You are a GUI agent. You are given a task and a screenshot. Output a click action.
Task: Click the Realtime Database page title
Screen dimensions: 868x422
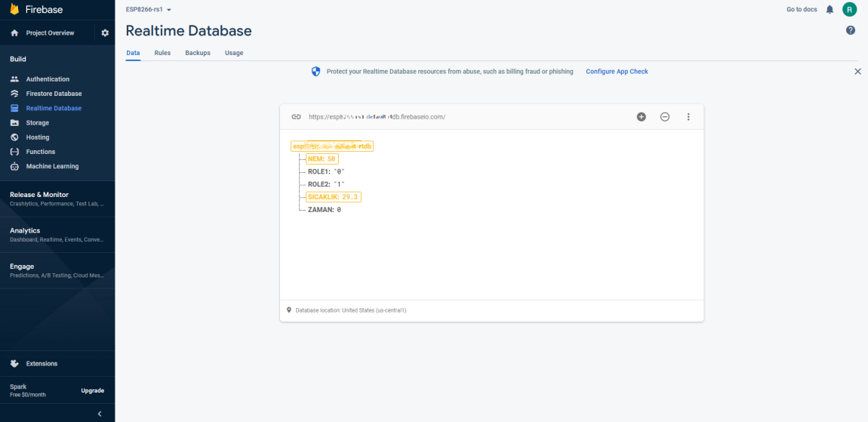click(x=189, y=31)
